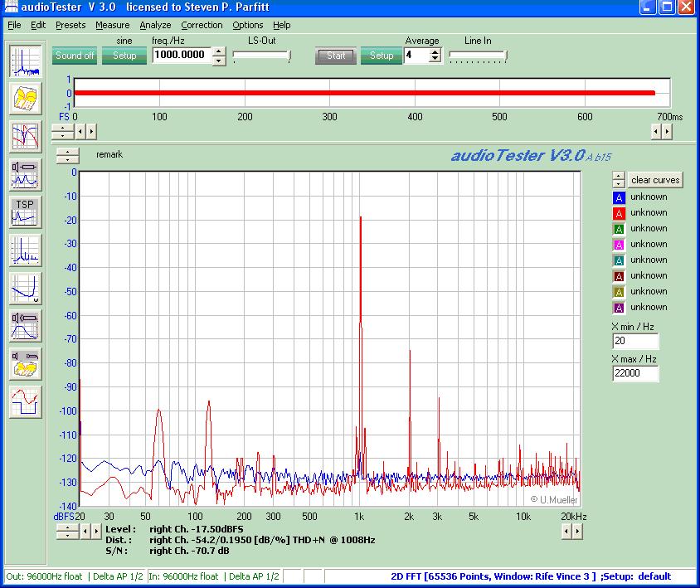Click the Average count input field
This screenshot has height=588, width=700.
pyautogui.click(x=416, y=56)
